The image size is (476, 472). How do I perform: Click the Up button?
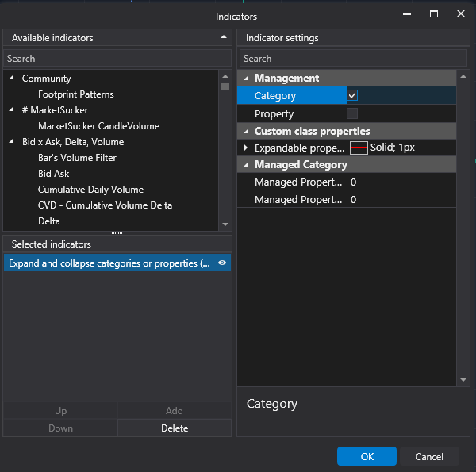point(60,410)
